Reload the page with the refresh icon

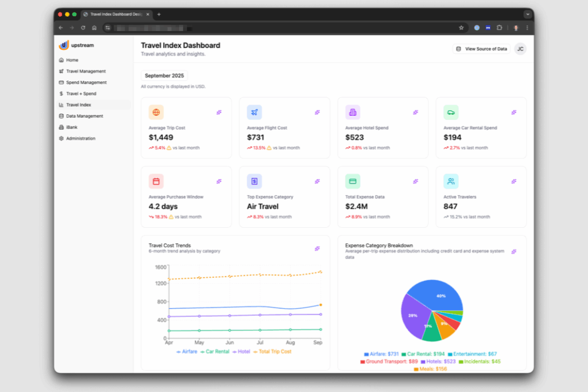click(83, 28)
